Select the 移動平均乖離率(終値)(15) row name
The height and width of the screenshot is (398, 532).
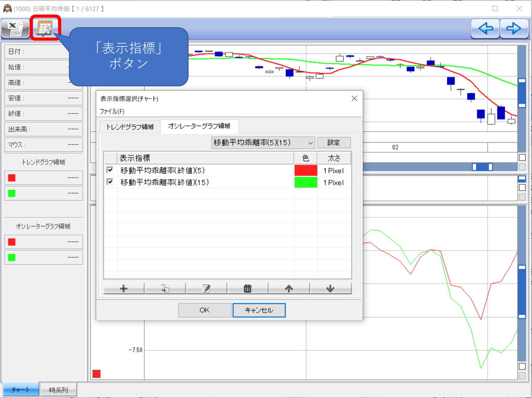point(165,182)
